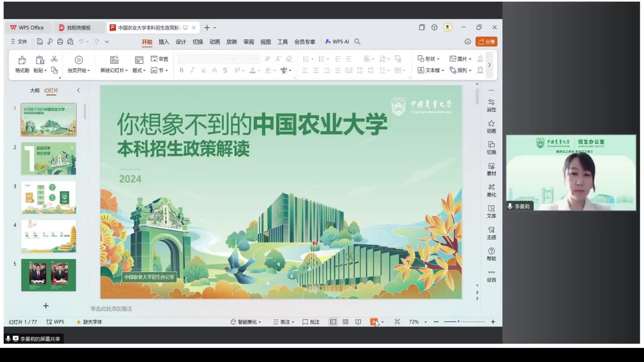Toggle Underline formatting
The image size is (644, 362).
203,70
